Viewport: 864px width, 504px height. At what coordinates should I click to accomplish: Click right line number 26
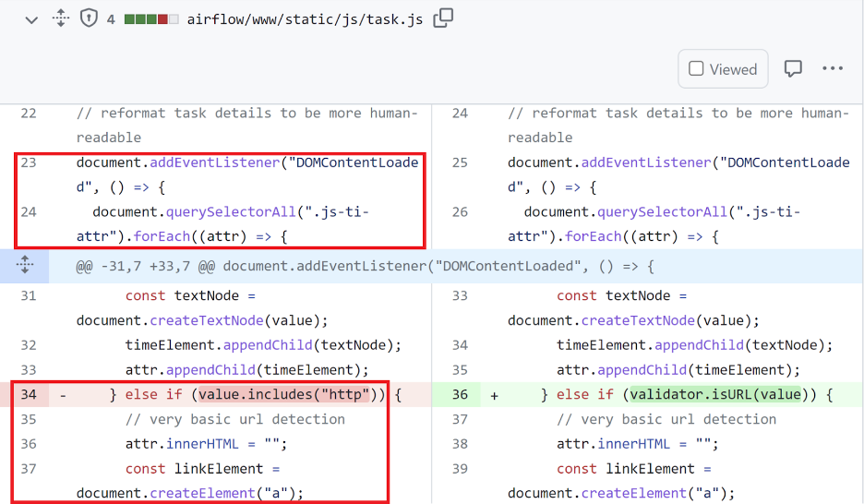tap(460, 212)
